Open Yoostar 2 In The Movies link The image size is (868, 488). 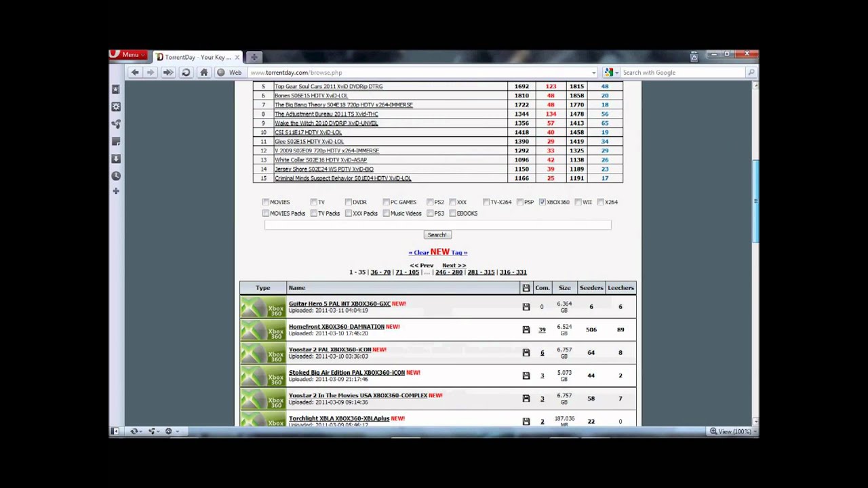[358, 395]
